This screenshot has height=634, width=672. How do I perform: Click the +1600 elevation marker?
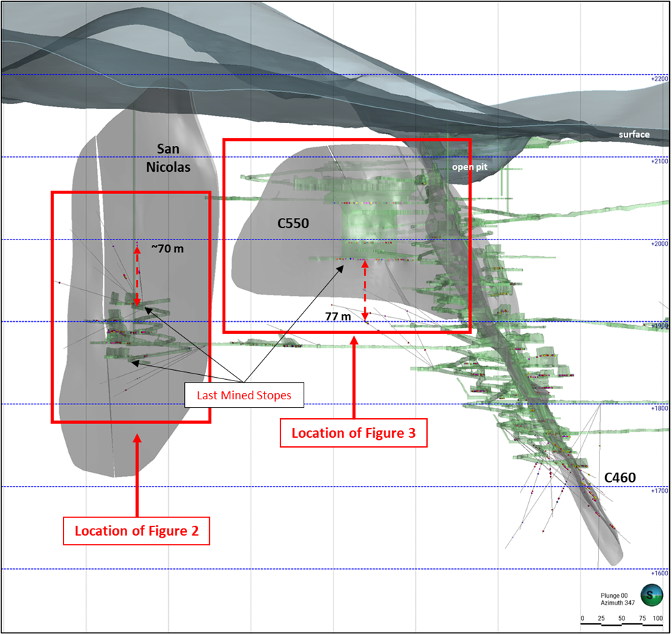[659, 573]
